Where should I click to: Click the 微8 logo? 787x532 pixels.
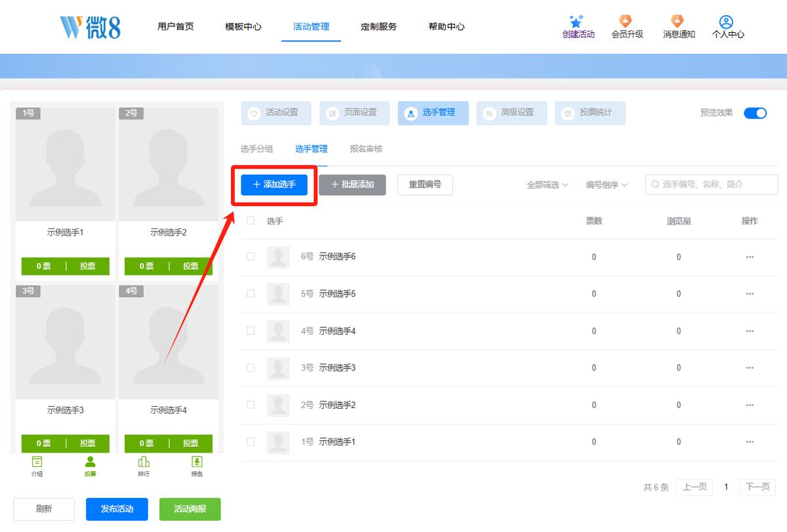point(90,27)
